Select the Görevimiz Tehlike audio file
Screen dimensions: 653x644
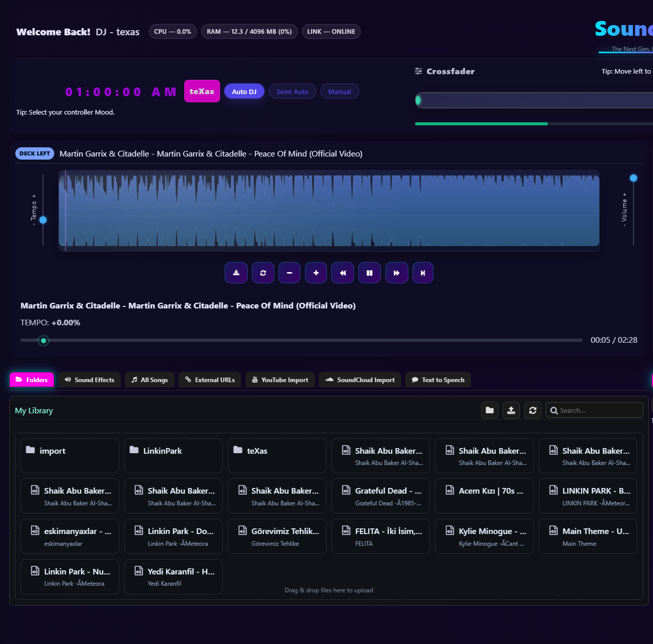pos(277,536)
